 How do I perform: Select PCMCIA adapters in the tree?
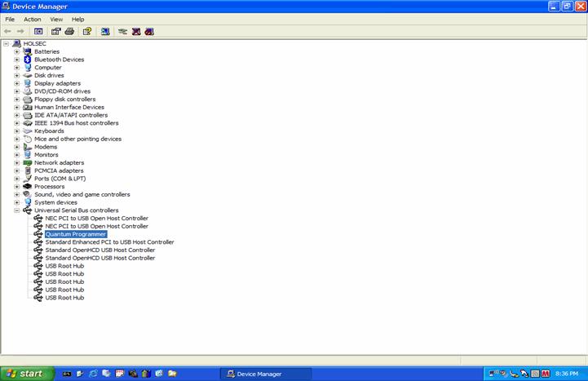click(x=59, y=171)
